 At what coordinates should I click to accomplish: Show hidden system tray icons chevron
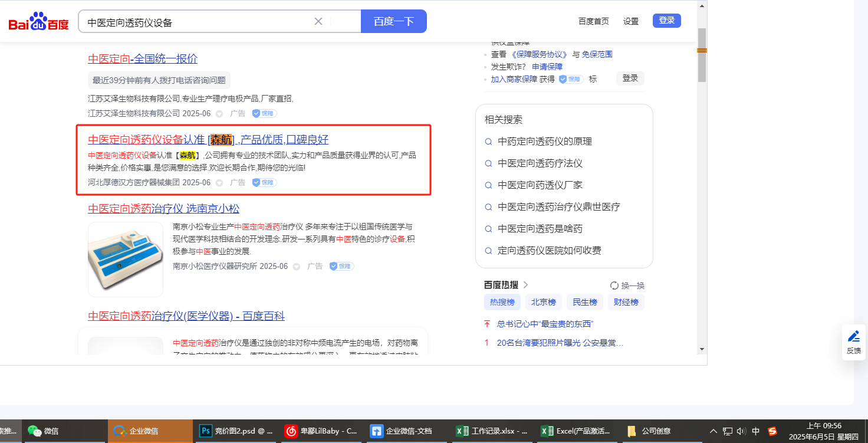tap(714, 431)
